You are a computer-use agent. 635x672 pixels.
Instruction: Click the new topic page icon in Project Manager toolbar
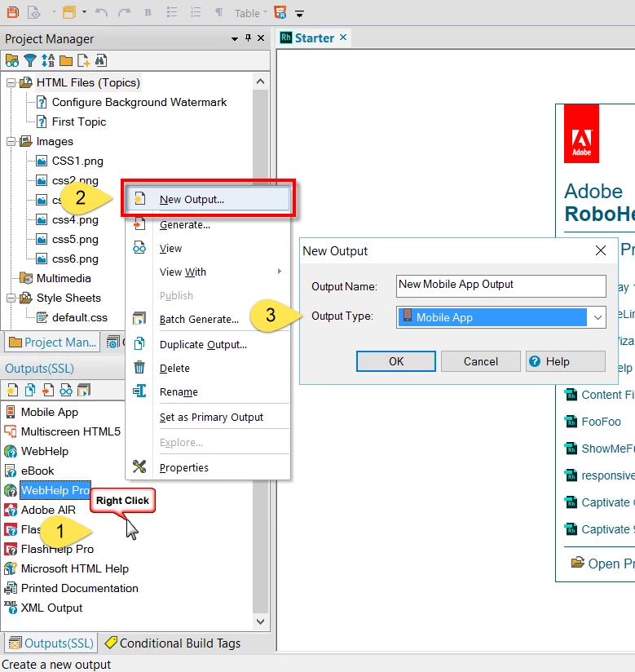[83, 60]
